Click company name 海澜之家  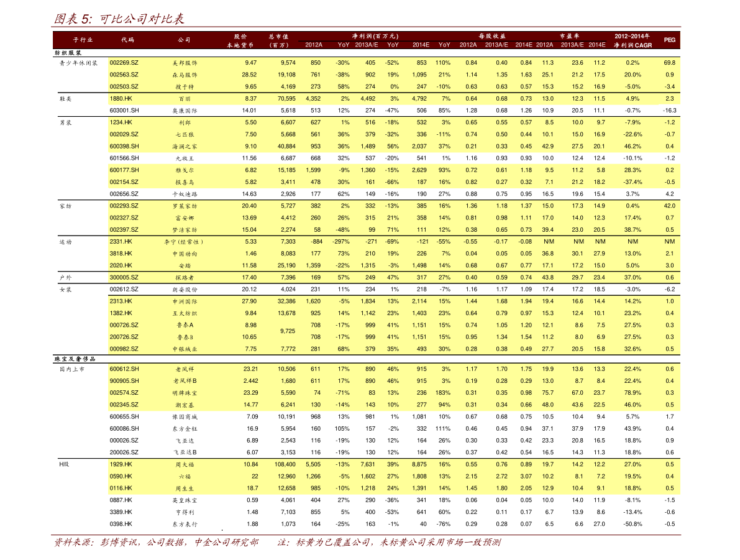(185, 147)
